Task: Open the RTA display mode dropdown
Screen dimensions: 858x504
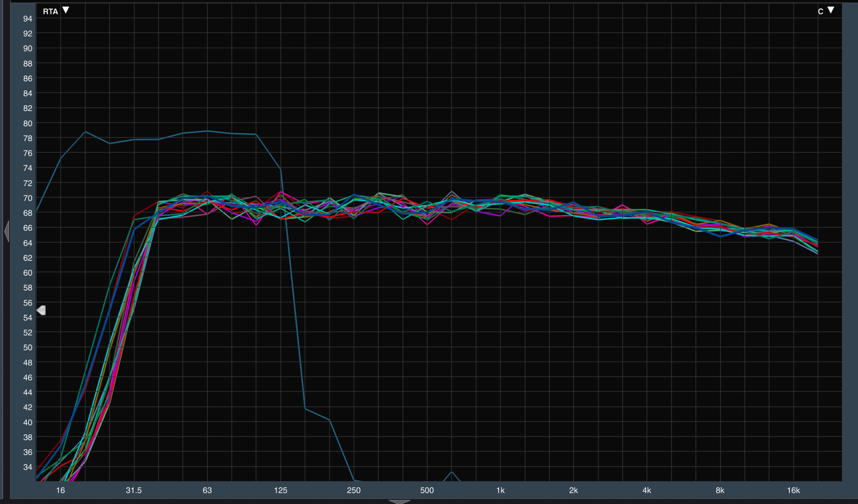Action: point(56,11)
